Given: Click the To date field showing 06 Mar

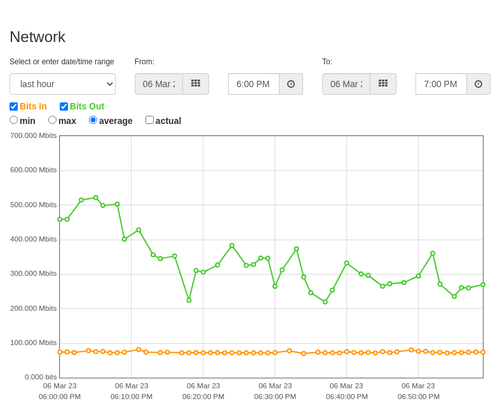Looking at the screenshot, I should (346, 84).
